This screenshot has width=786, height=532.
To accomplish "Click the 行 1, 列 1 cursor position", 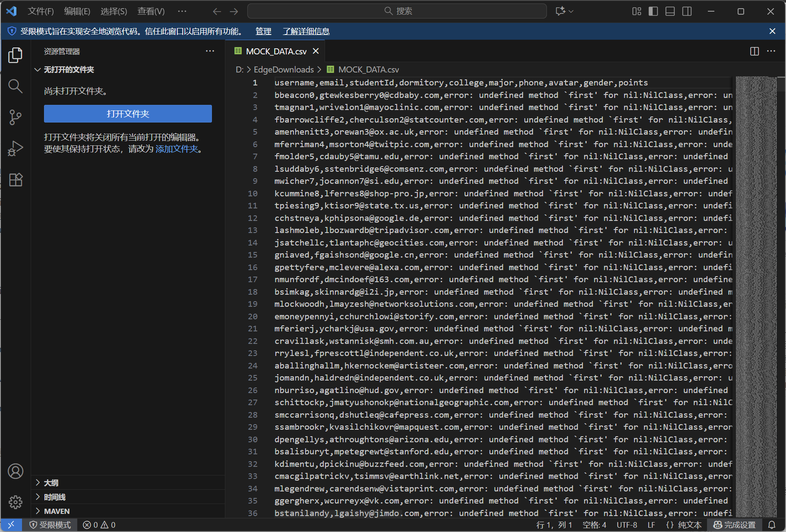I will click(x=554, y=525).
